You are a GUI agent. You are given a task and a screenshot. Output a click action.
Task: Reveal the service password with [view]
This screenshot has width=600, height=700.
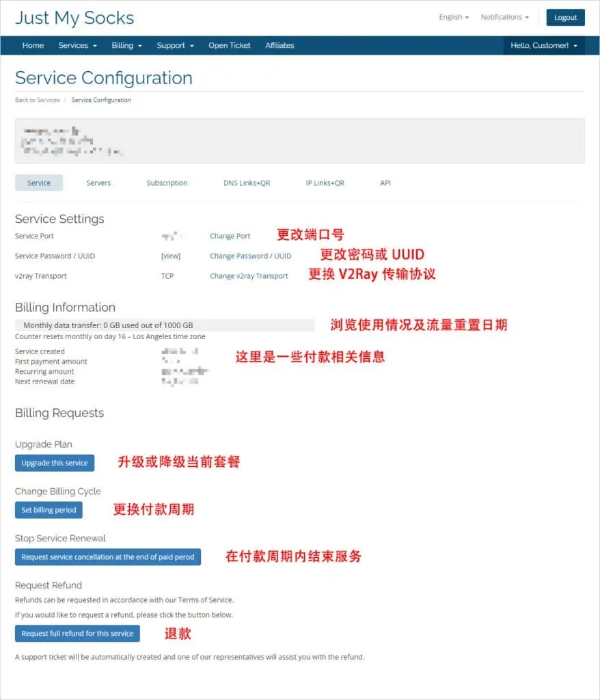(x=170, y=256)
